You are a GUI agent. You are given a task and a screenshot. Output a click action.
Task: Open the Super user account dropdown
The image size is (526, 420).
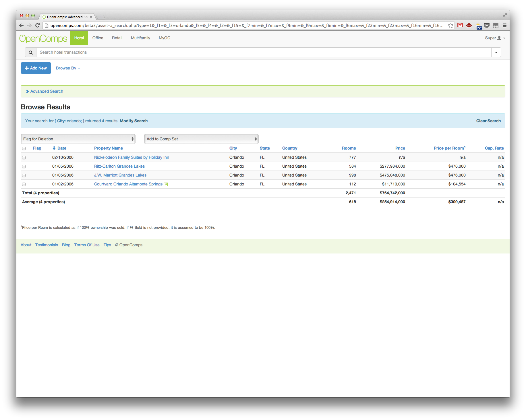point(495,38)
